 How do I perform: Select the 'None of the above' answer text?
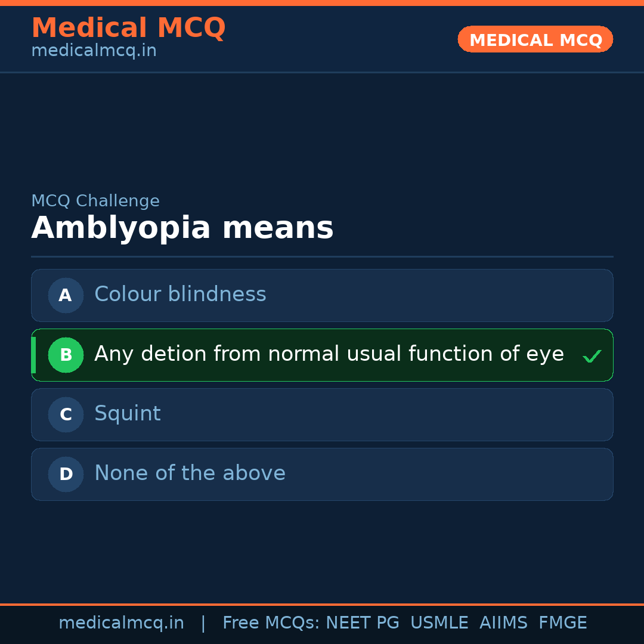coord(190,473)
